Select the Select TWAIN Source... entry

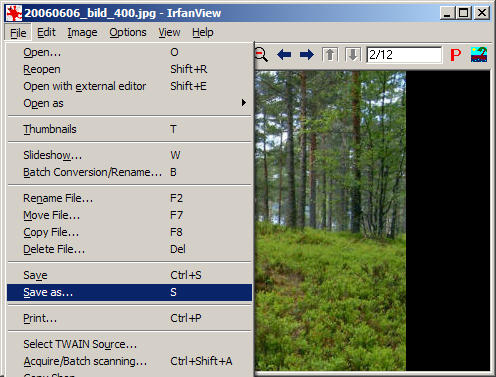[129, 344]
